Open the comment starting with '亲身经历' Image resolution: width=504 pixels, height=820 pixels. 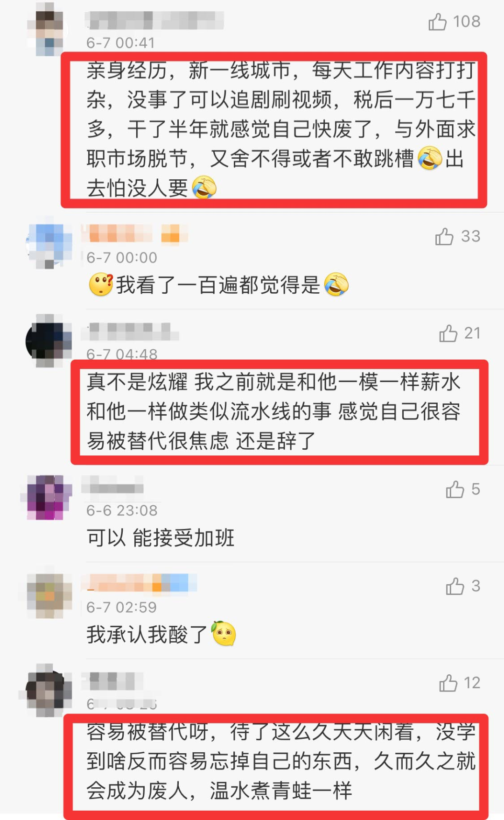point(280,129)
